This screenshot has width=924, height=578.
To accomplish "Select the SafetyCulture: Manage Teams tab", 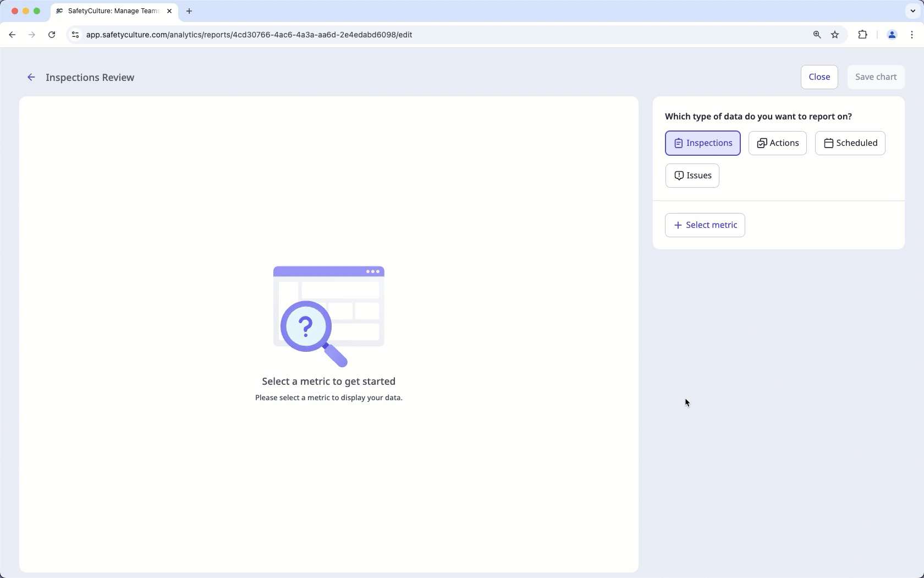I will [114, 11].
